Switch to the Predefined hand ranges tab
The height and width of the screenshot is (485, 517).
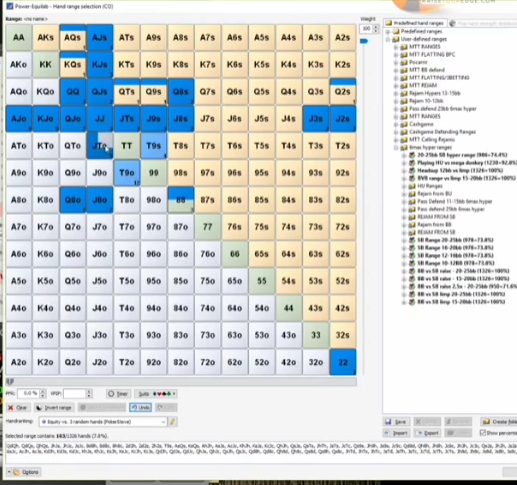tap(414, 23)
